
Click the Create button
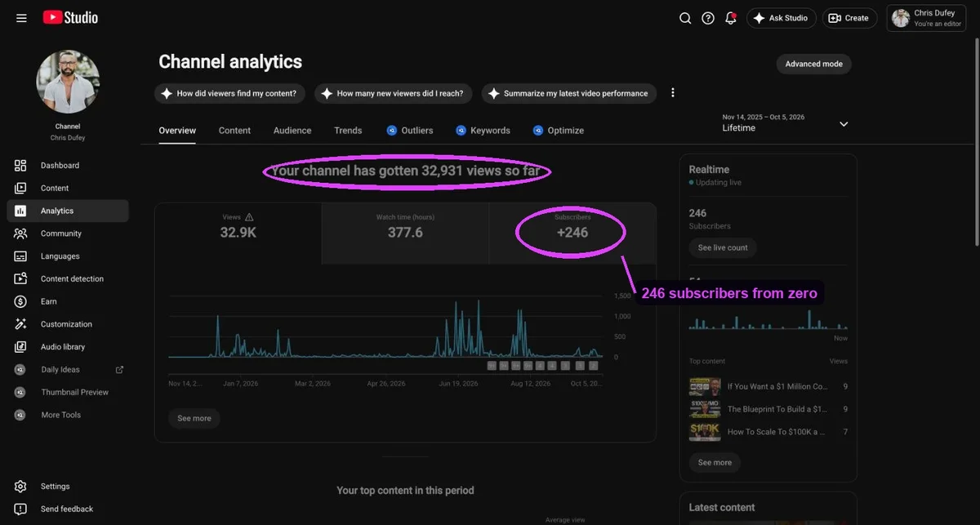click(849, 18)
